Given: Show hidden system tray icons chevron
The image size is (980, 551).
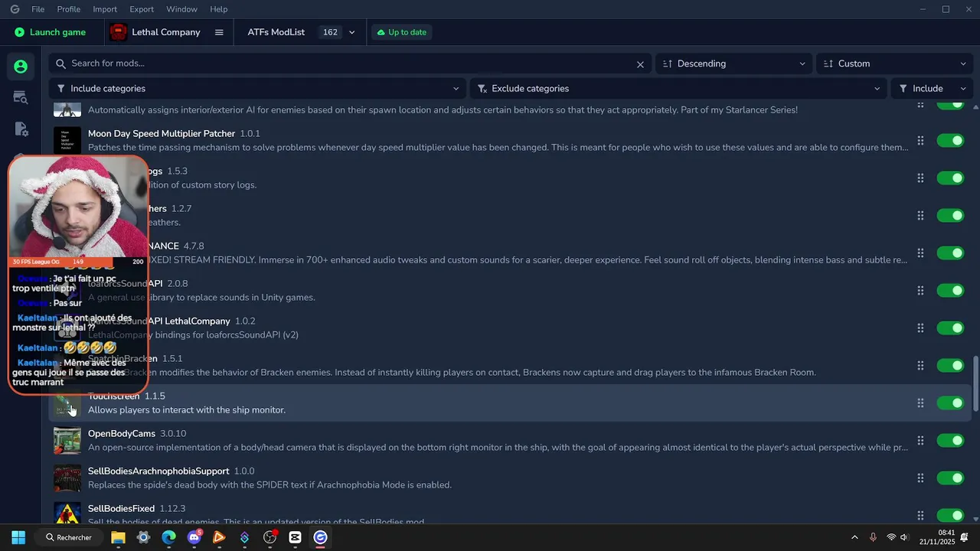Looking at the screenshot, I should point(854,537).
